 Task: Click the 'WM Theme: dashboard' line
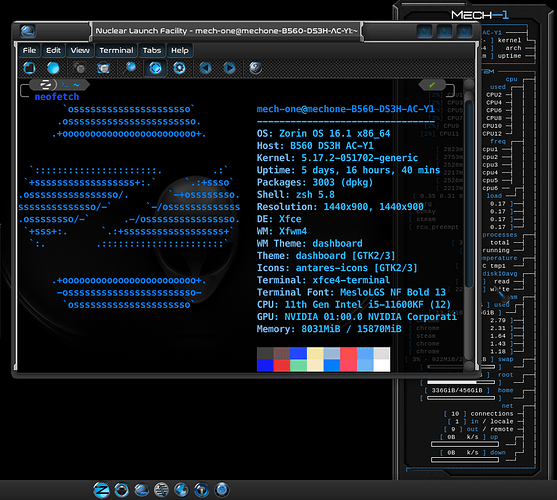[x=309, y=243]
